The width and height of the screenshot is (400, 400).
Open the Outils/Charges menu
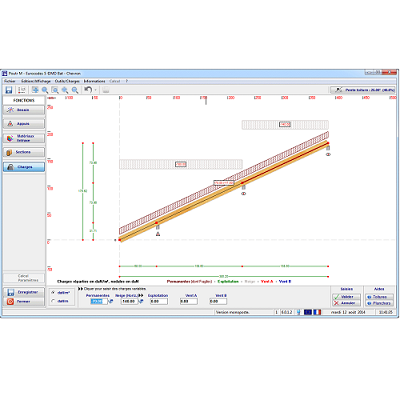click(67, 81)
